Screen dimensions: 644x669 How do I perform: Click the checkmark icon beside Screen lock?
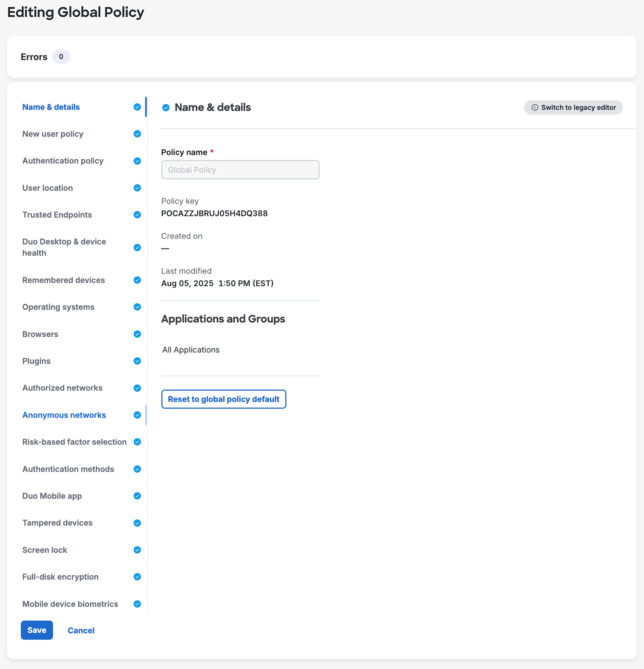[137, 550]
